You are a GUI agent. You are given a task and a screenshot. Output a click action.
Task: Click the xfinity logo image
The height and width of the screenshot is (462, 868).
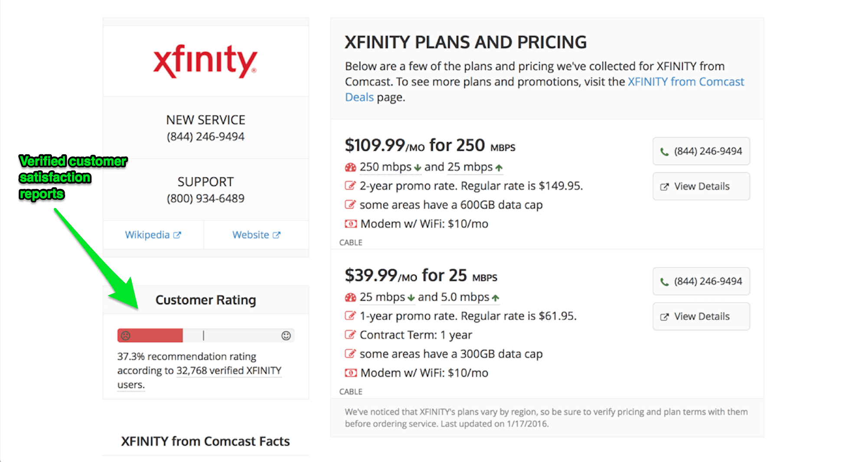click(206, 62)
